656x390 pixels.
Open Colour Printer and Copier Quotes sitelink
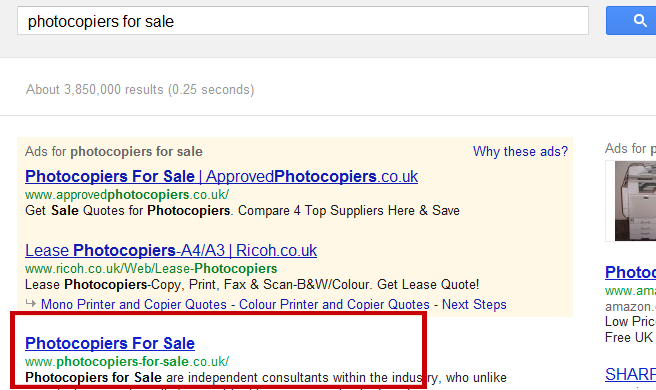334,304
